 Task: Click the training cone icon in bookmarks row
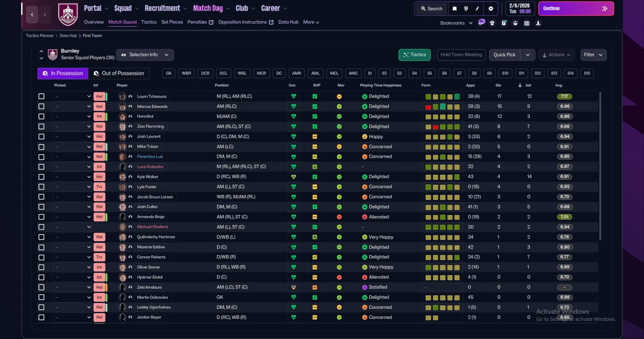coord(538,23)
